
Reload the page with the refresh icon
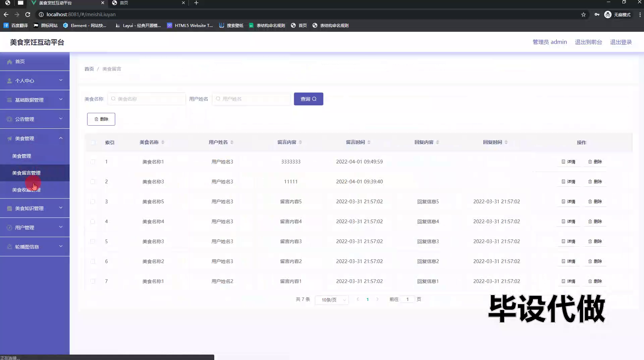(x=28, y=14)
